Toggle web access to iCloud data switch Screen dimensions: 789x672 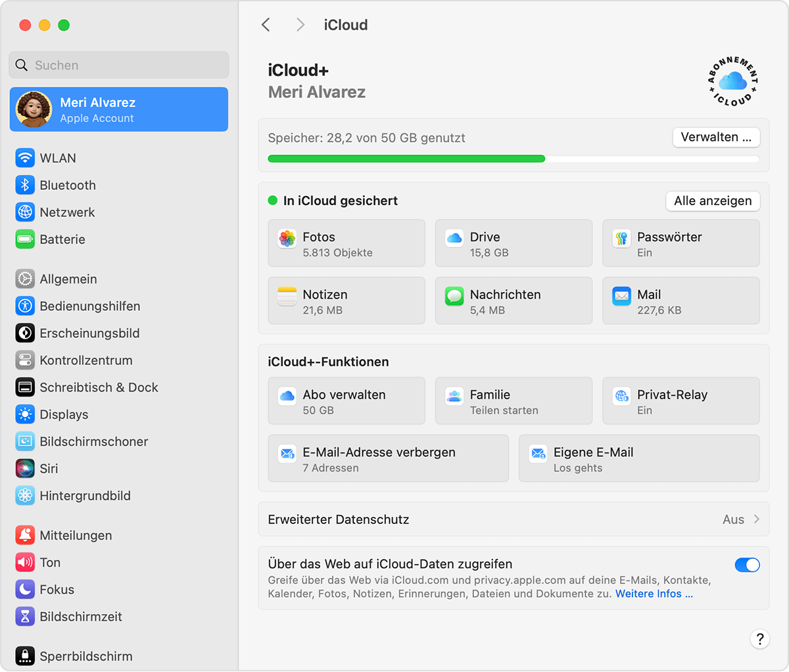(747, 565)
